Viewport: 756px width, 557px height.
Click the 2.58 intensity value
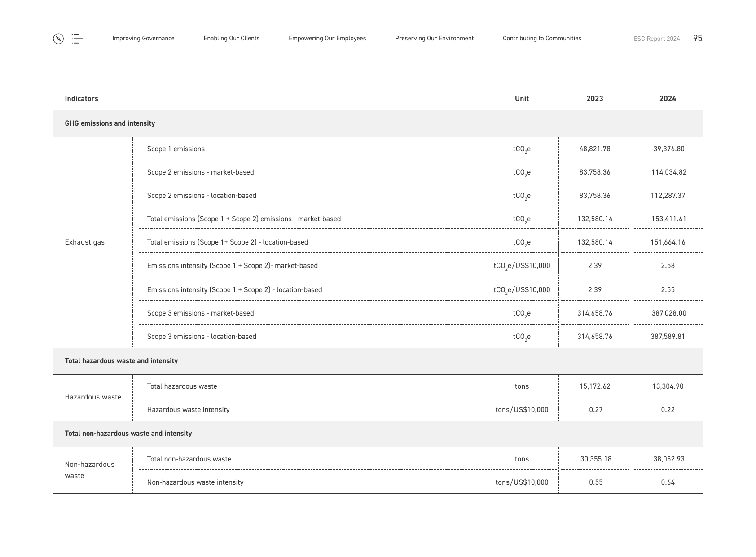tap(668, 266)
